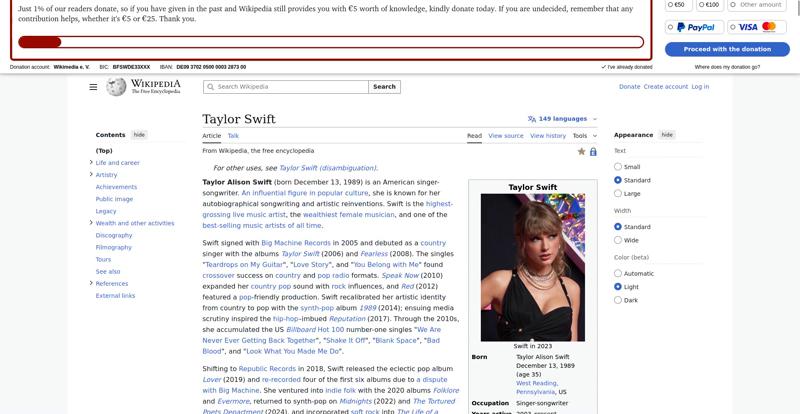Switch to the Talk tab
800x414 pixels.
(x=233, y=136)
